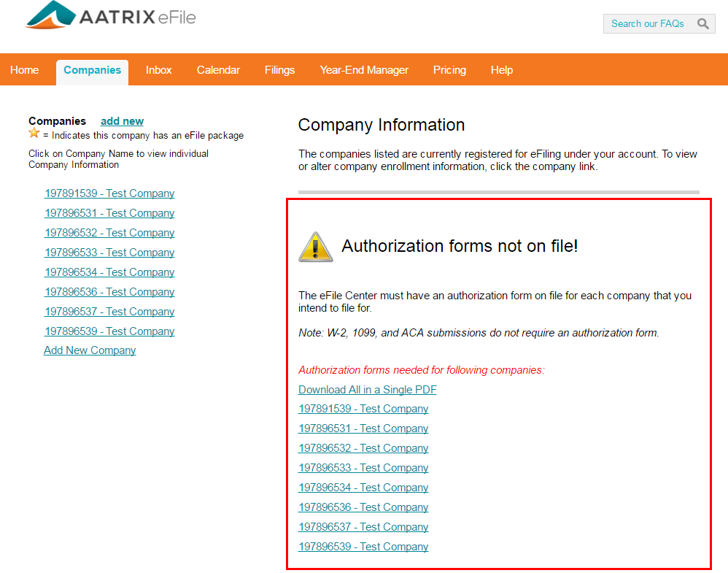
Task: Open company 197896537 from the sidebar
Action: click(109, 311)
